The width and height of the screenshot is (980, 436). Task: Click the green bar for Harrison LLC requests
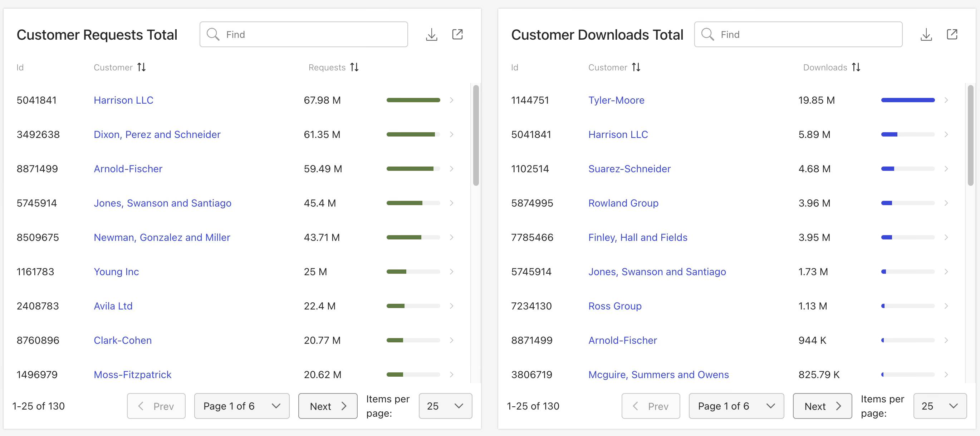413,100
